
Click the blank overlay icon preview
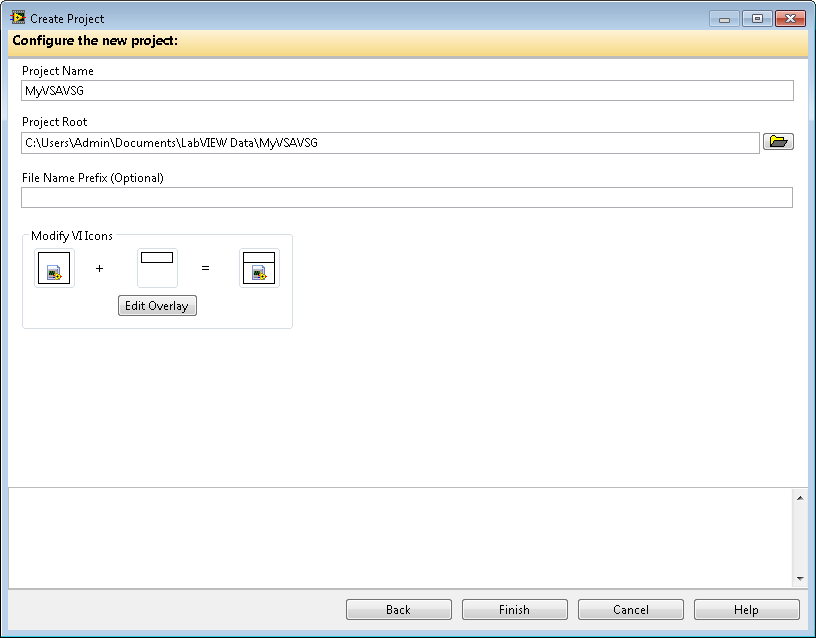tap(157, 268)
